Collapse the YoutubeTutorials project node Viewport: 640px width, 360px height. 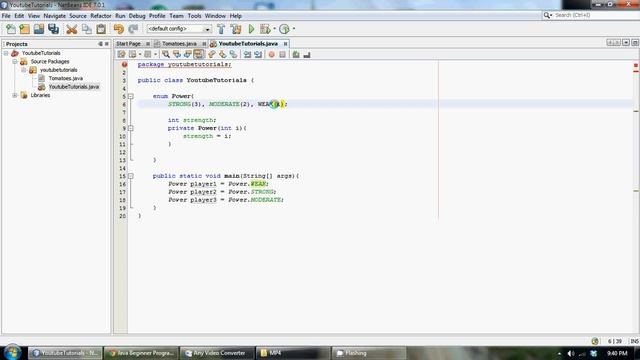(x=6, y=53)
